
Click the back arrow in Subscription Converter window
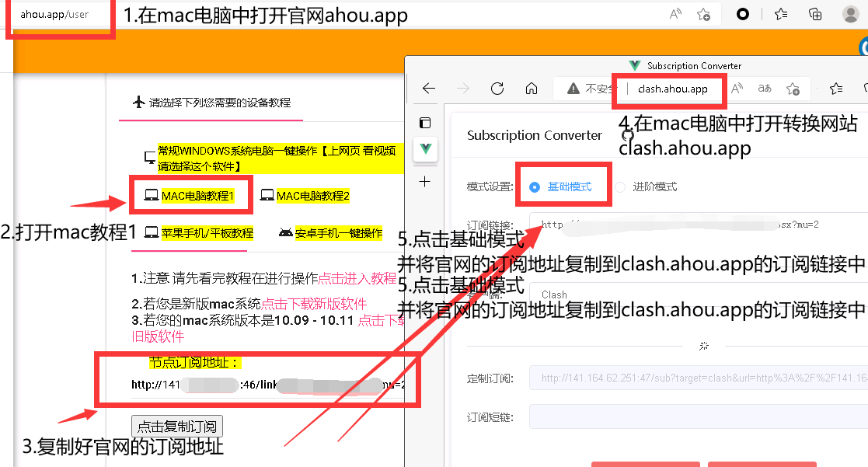[429, 89]
